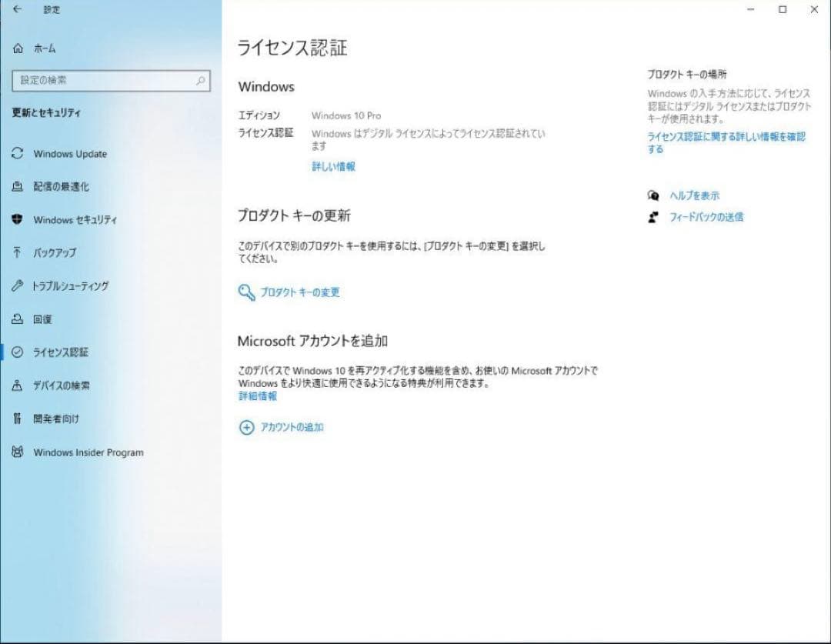Open 開発者向け (For developers) settings

(57, 419)
